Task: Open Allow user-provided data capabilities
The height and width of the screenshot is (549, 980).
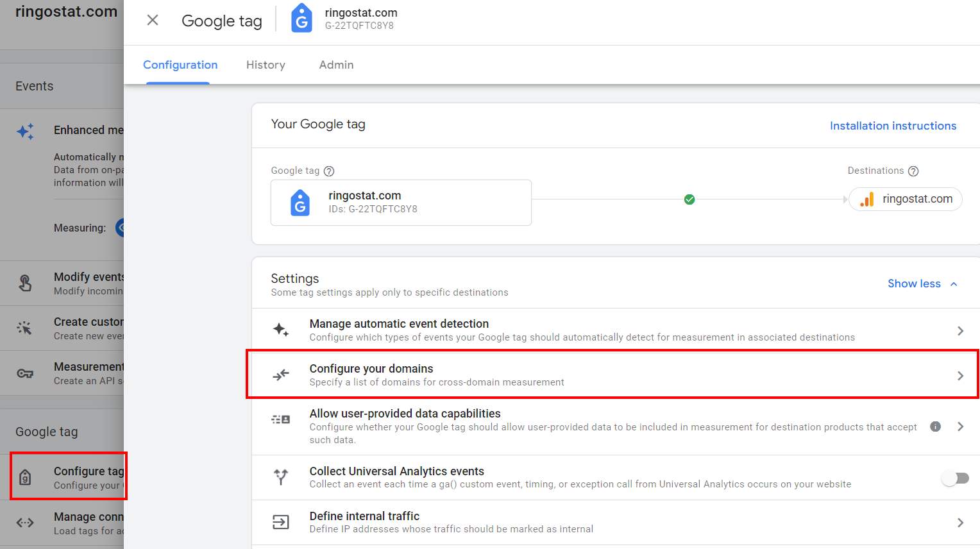Action: [x=616, y=426]
